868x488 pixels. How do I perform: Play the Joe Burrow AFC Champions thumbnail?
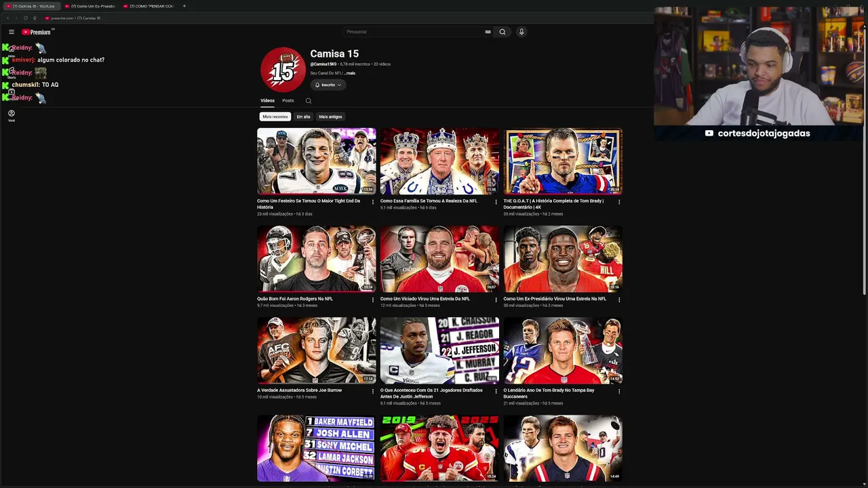tap(316, 350)
